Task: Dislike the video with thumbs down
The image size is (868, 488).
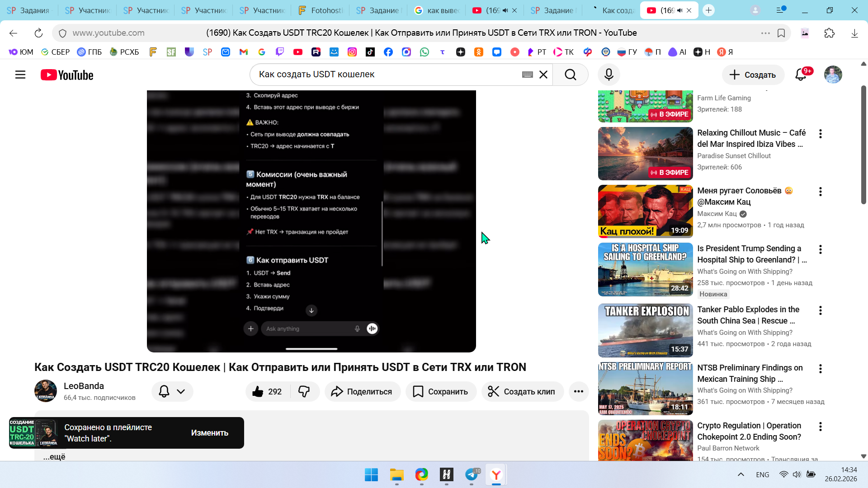Action: click(304, 391)
